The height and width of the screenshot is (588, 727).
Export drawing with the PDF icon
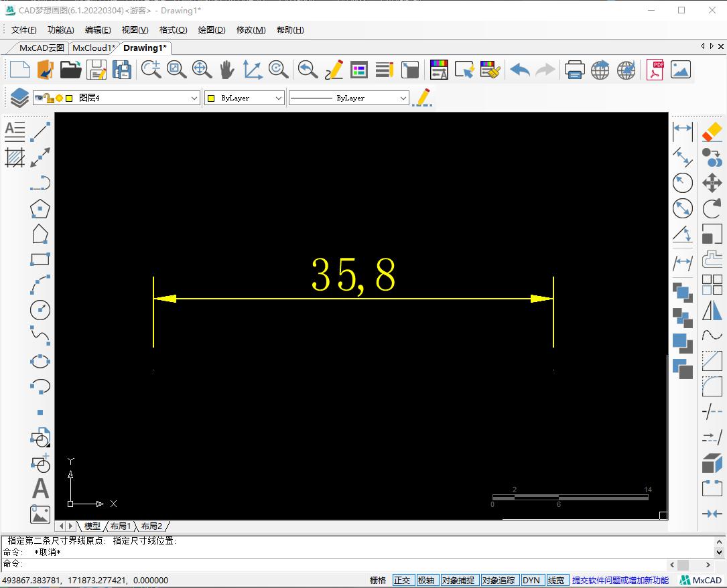point(655,70)
